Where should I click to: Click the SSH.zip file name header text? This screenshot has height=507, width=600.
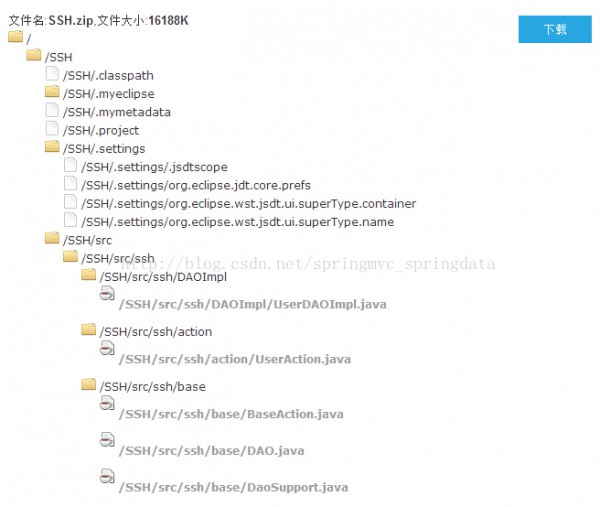[x=71, y=21]
